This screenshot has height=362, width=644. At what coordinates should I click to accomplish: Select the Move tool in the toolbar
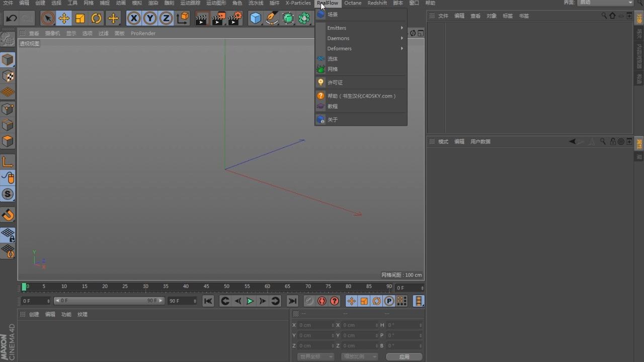[x=63, y=18]
